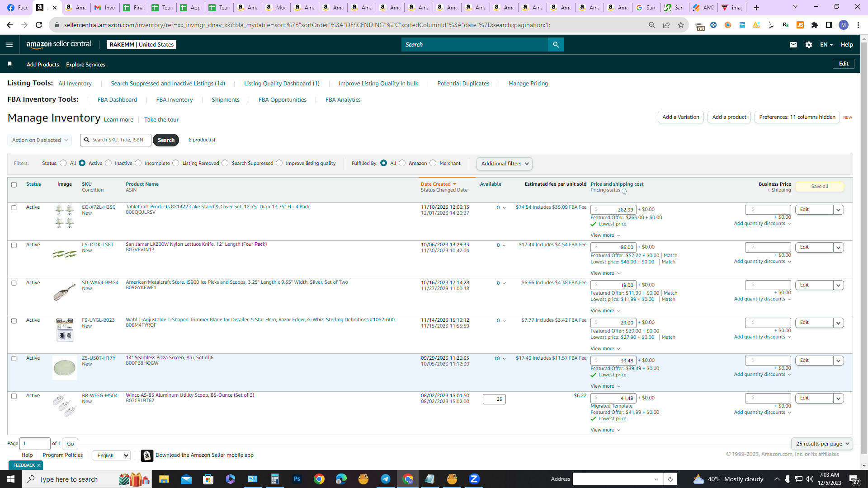Viewport: 868px width, 488px height.
Task: Open Preferences 11 columns hidden button
Action: [797, 117]
